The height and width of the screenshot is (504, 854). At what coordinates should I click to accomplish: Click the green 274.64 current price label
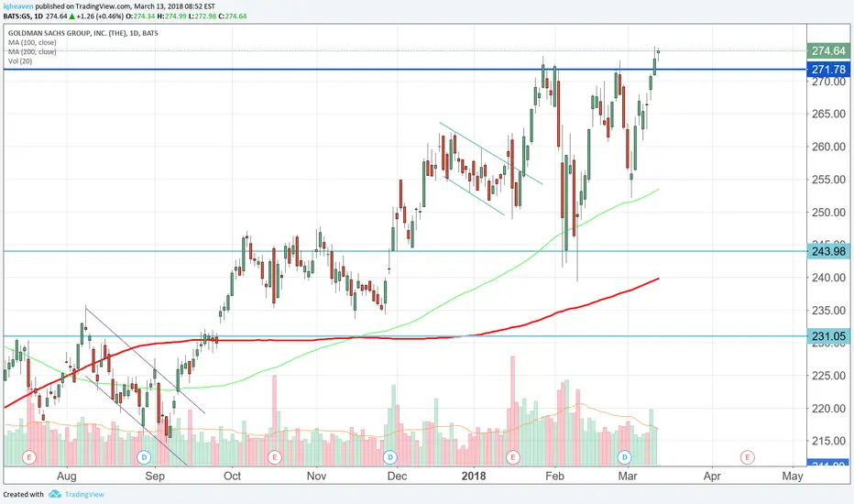coord(828,50)
